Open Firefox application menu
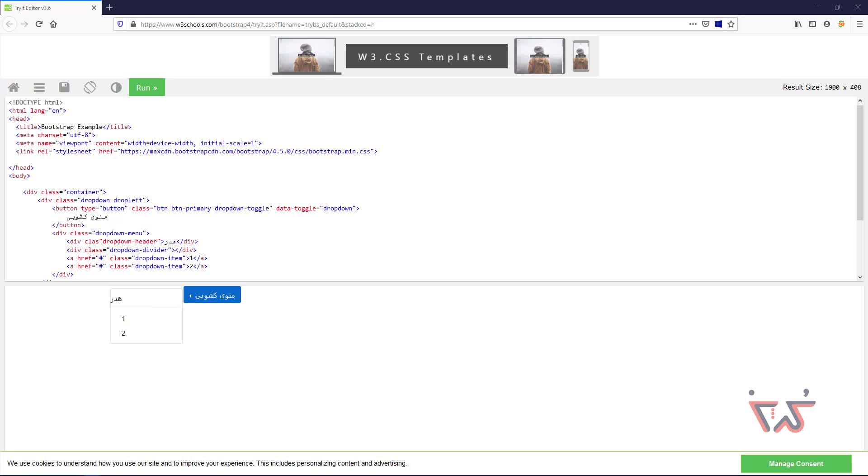The height and width of the screenshot is (476, 868). pos(859,24)
